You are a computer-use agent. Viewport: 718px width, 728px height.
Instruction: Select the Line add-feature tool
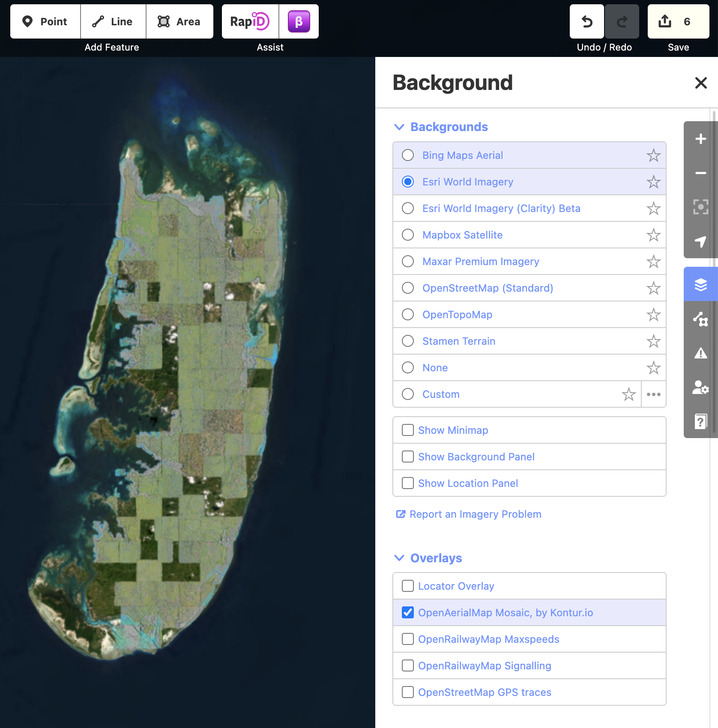pyautogui.click(x=113, y=21)
